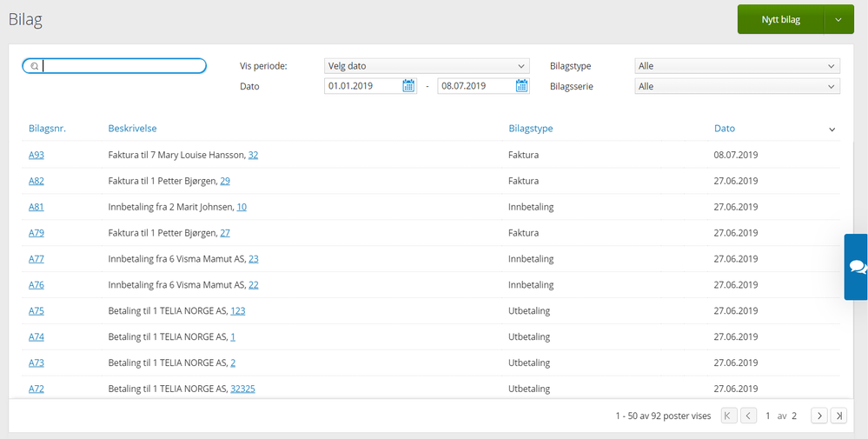Image resolution: width=868 pixels, height=439 pixels.
Task: Open invoice link 29 for Petter Bjørgen
Action: click(x=225, y=181)
